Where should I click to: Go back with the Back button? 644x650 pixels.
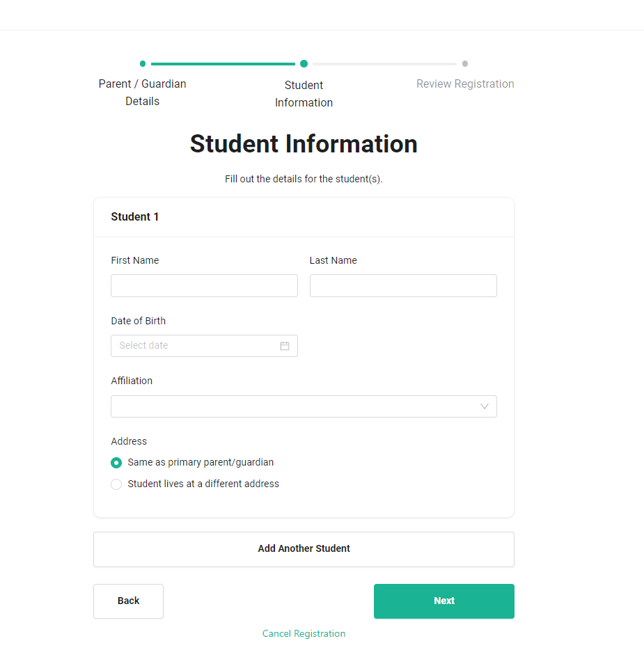point(128,601)
